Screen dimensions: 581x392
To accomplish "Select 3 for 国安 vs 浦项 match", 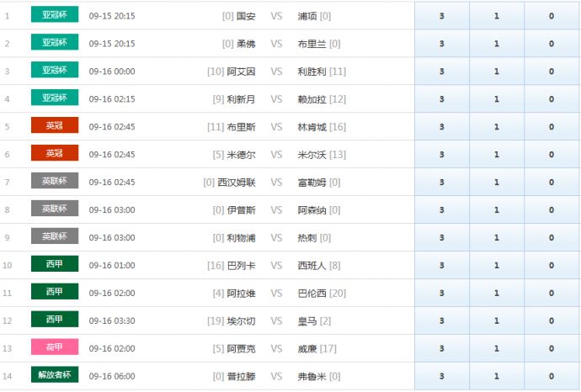I will click(x=442, y=15).
